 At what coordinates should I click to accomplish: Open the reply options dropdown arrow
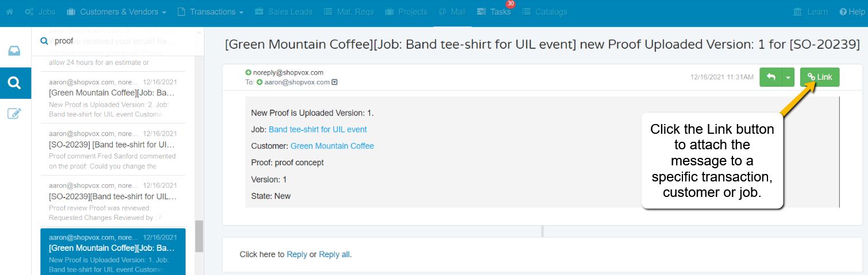(788, 77)
